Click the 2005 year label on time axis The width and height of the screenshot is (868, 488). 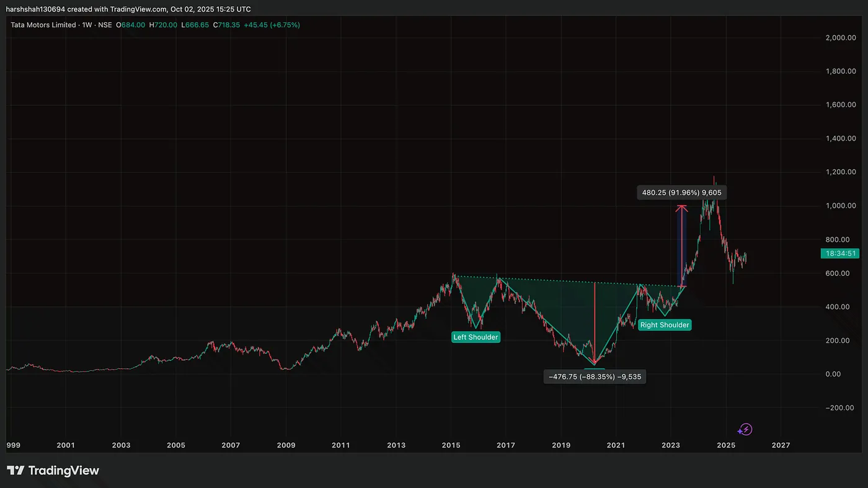(x=176, y=445)
